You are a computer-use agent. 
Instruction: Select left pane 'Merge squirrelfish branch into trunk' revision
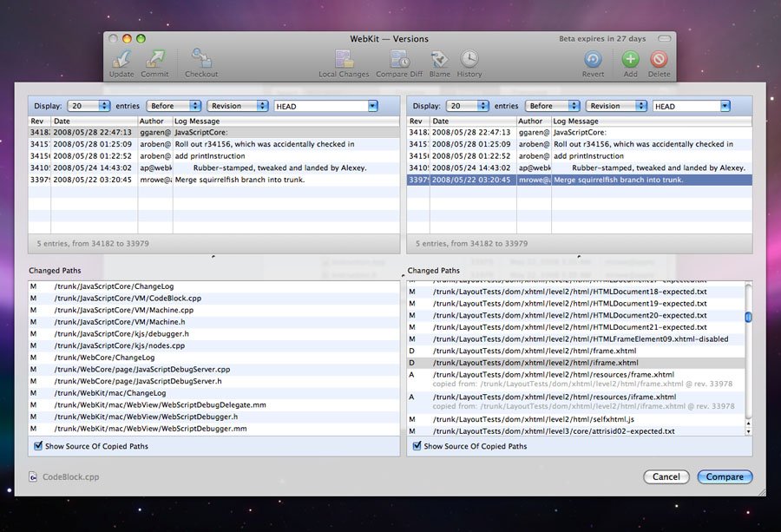point(213,181)
